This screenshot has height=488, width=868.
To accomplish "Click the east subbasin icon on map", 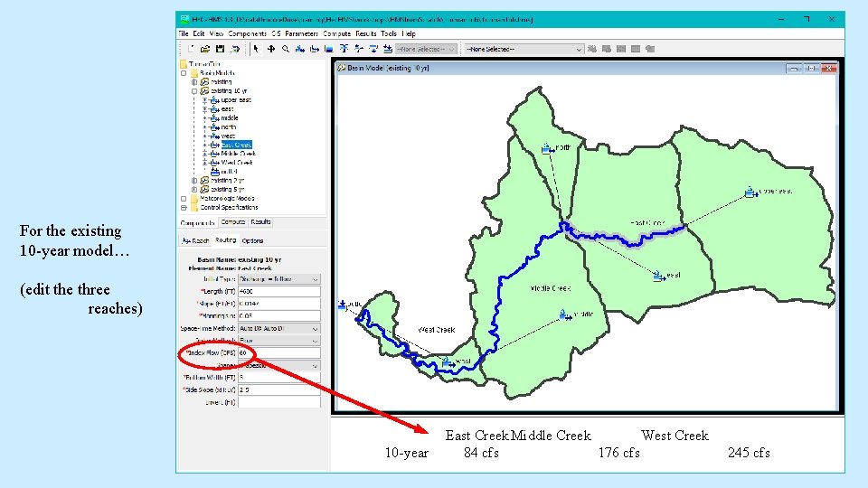I will (x=659, y=277).
